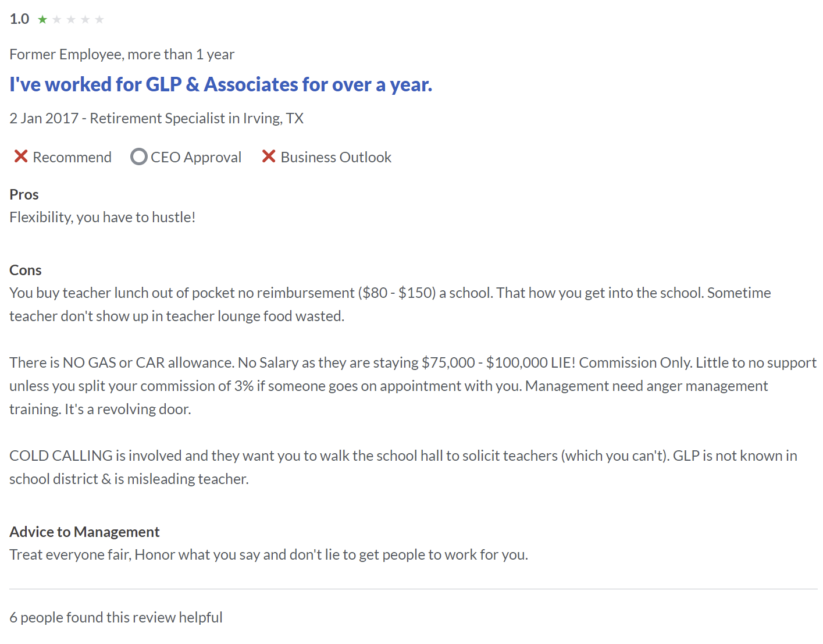
Task: Click the second gray rating star
Action: pos(57,20)
